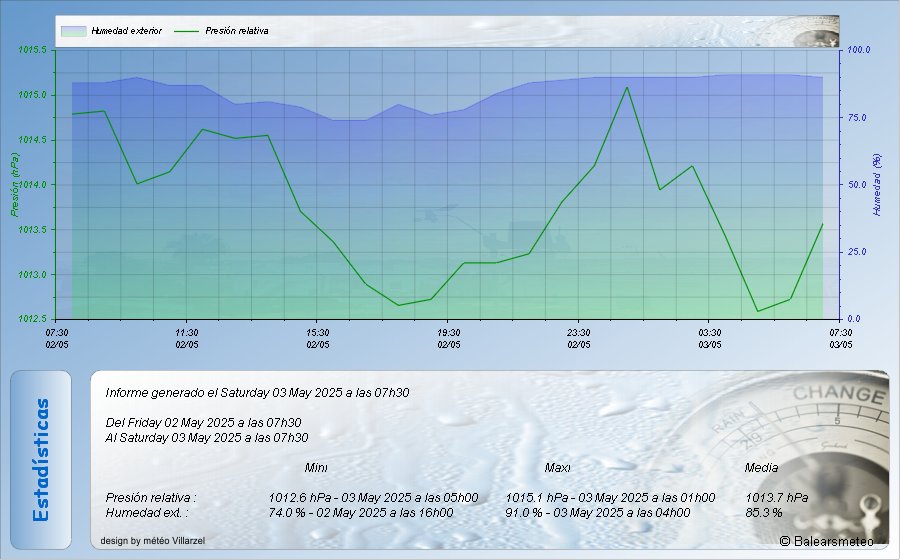
Task: Click the 1014.5 pressure axis value
Action: click(32, 140)
